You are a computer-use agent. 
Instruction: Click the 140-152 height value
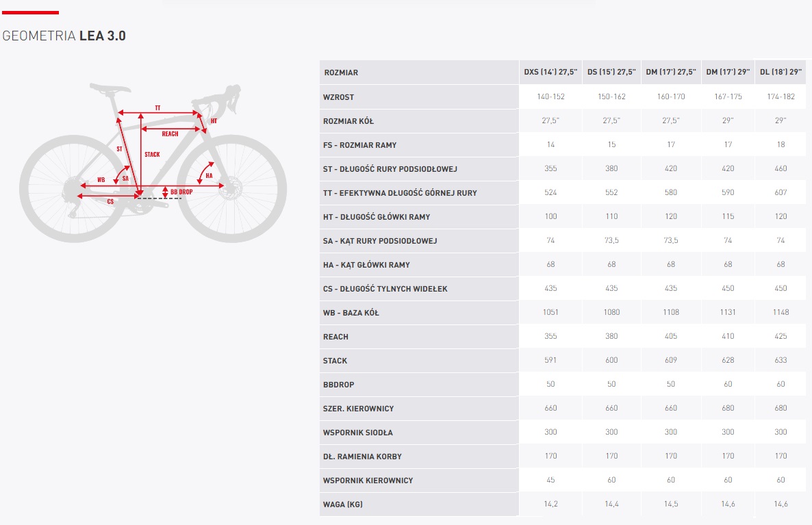tap(550, 97)
